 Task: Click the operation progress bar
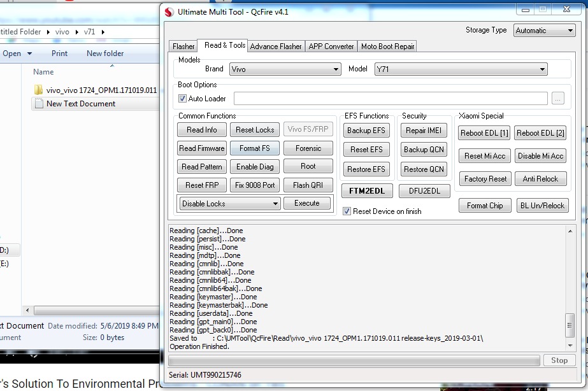[354, 360]
